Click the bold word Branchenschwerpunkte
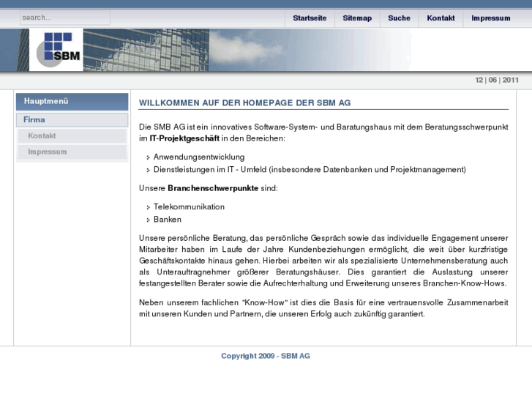This screenshot has height=399, width=532. [213, 188]
